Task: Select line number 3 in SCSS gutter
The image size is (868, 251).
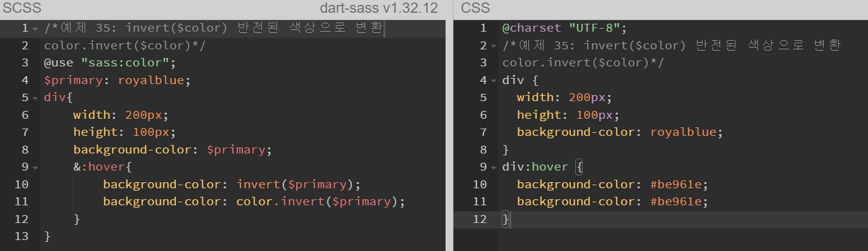Action: pyautogui.click(x=25, y=63)
